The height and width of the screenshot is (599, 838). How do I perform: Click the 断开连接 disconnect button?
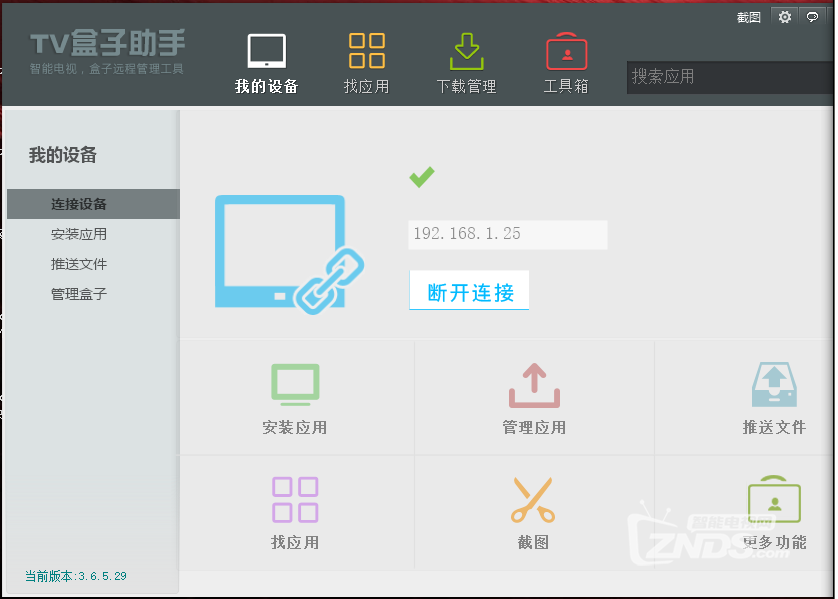[469, 290]
